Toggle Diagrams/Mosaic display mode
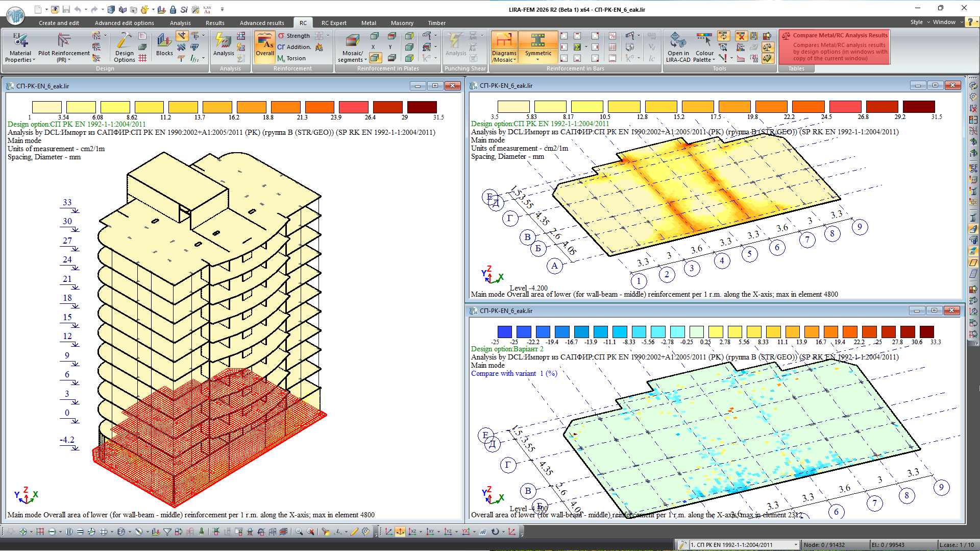The image size is (980, 551). (x=504, y=47)
